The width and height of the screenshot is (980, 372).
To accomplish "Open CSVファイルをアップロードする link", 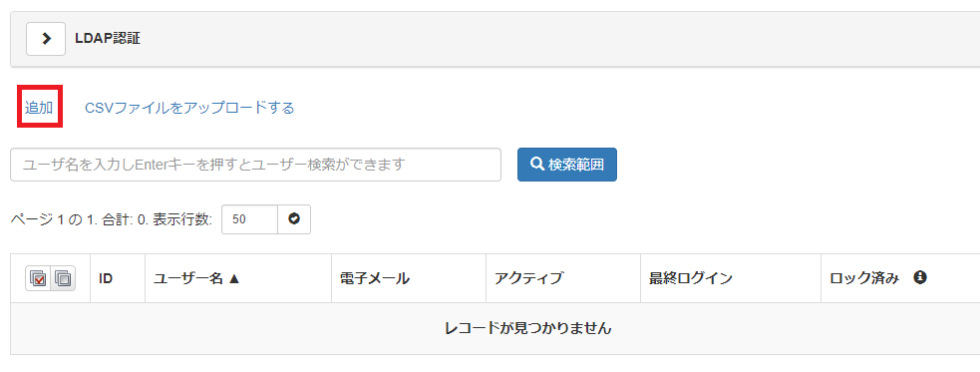I will (189, 108).
